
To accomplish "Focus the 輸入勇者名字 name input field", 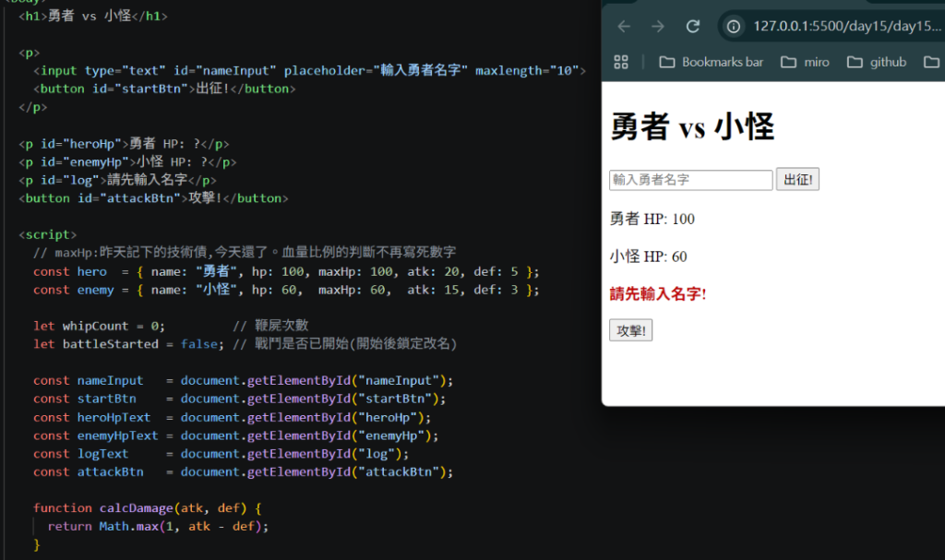I will click(690, 180).
